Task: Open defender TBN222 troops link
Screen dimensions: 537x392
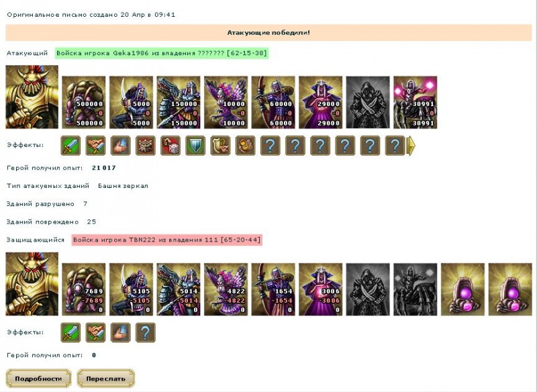Action: click(x=167, y=240)
